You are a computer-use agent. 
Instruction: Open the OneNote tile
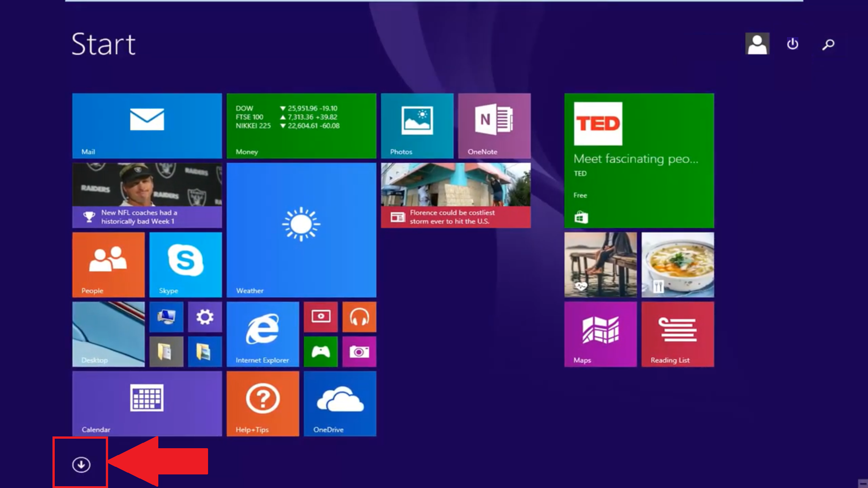(x=494, y=126)
